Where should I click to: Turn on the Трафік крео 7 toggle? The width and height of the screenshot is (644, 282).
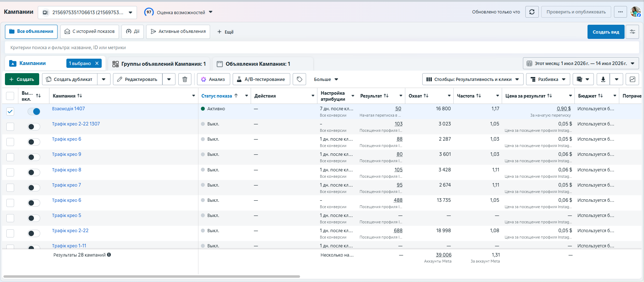tap(34, 188)
